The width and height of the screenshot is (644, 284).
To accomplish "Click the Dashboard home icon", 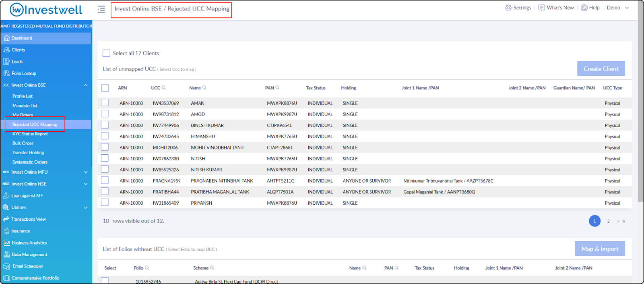I will [6, 38].
